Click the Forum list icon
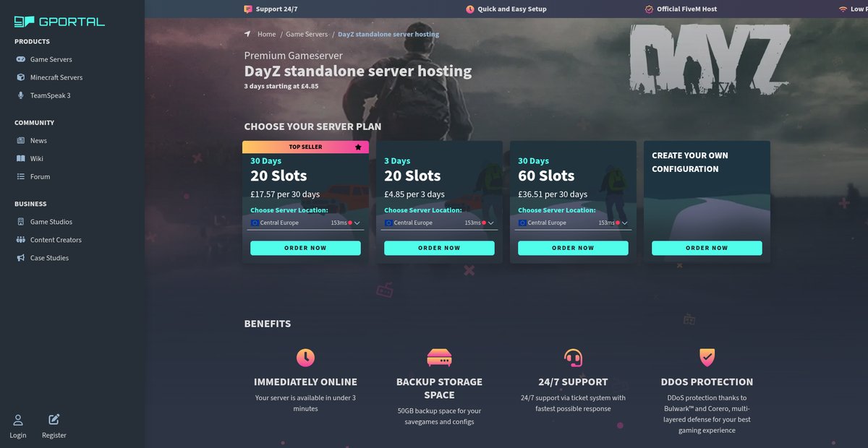This screenshot has height=448, width=868. click(x=21, y=176)
